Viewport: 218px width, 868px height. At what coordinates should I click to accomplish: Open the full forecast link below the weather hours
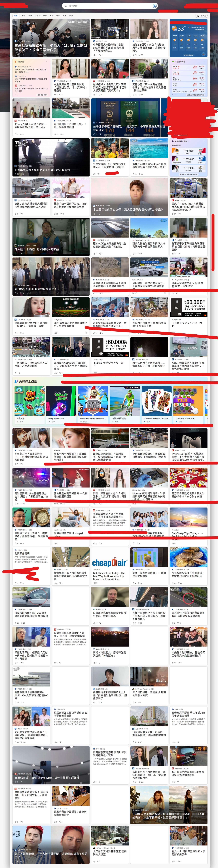[189, 55]
